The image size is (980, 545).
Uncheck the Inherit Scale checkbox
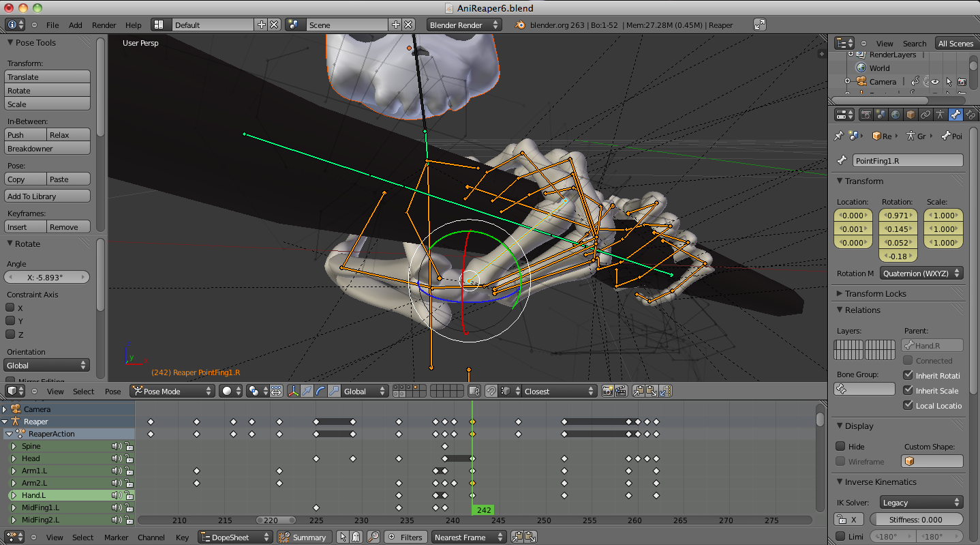point(908,390)
